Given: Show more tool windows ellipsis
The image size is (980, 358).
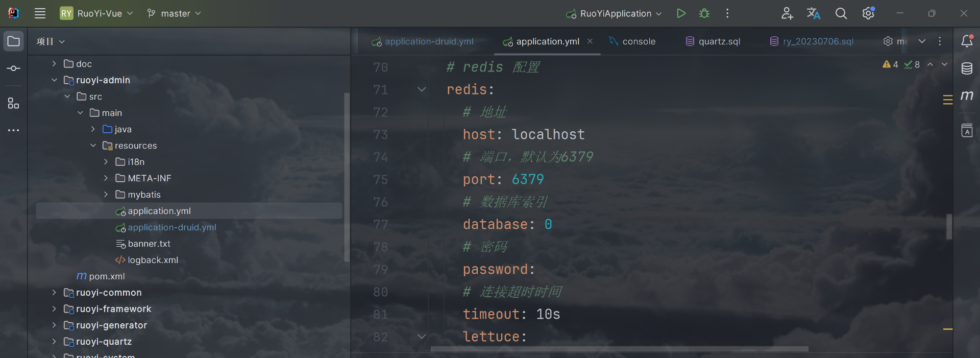Looking at the screenshot, I should pos(14,130).
